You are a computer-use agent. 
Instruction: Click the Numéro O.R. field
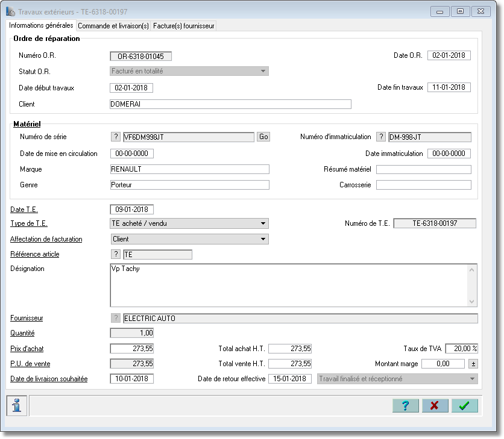[x=141, y=56]
